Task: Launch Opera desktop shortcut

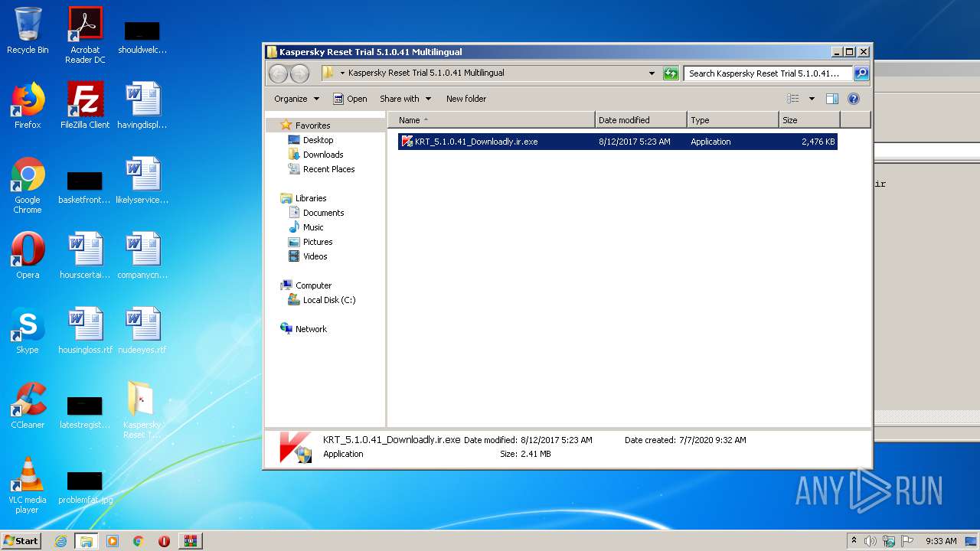Action: pyautogui.click(x=28, y=256)
